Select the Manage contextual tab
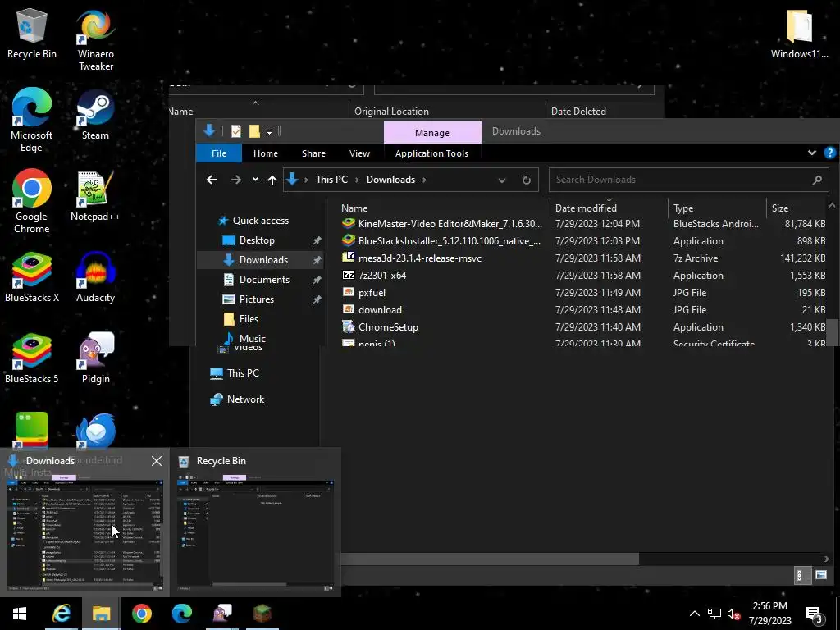Viewport: 840px width, 630px height. (432, 132)
